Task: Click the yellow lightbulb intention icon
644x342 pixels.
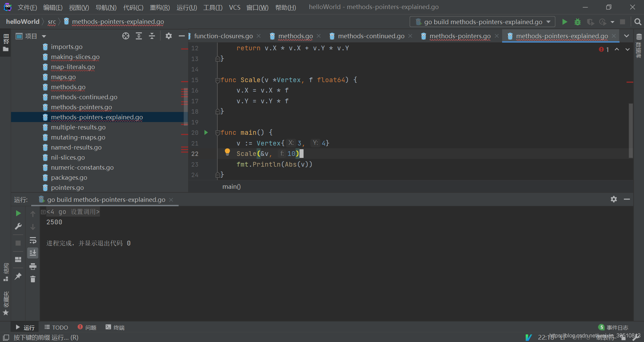Action: tap(227, 152)
